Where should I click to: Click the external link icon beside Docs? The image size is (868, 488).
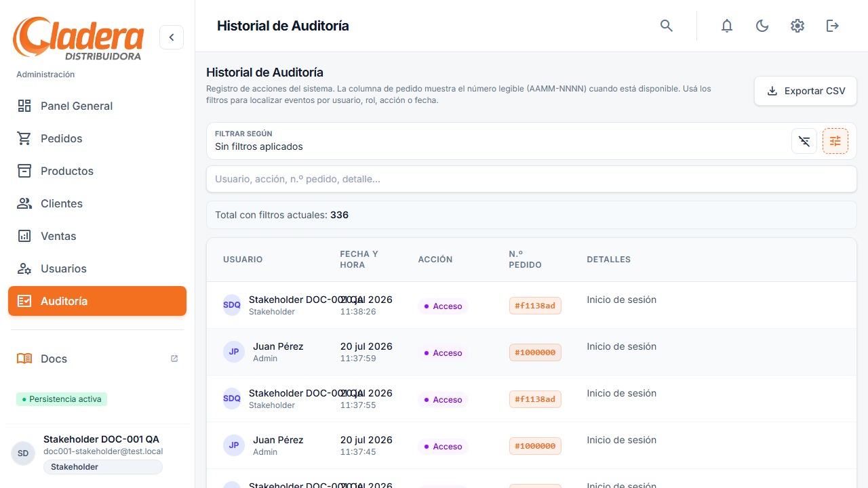pos(174,359)
